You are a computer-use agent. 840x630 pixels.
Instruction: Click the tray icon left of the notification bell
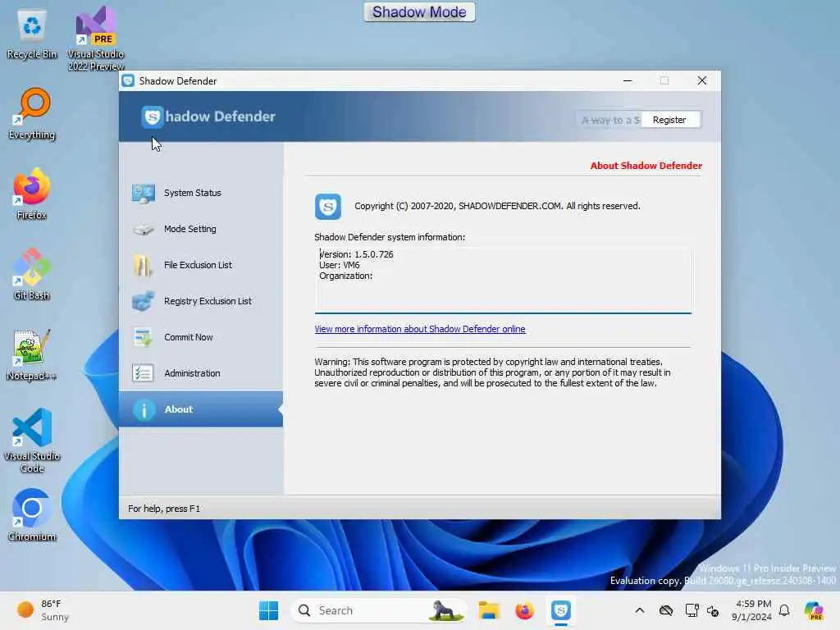(x=713, y=610)
